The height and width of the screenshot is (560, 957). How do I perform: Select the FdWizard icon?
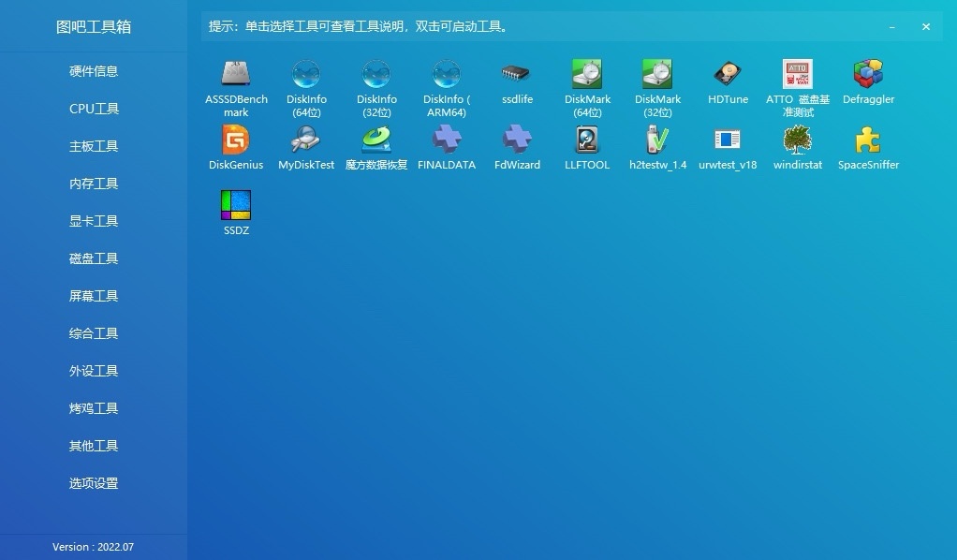click(517, 140)
